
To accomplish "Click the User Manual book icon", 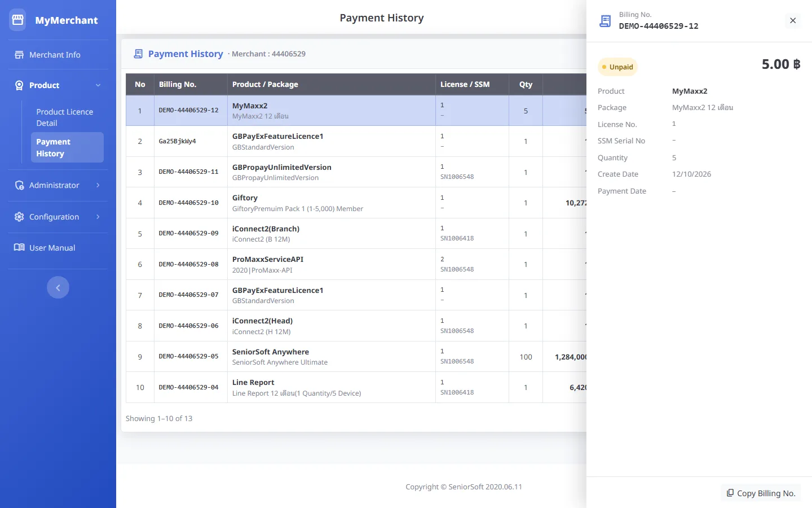I will pyautogui.click(x=19, y=248).
